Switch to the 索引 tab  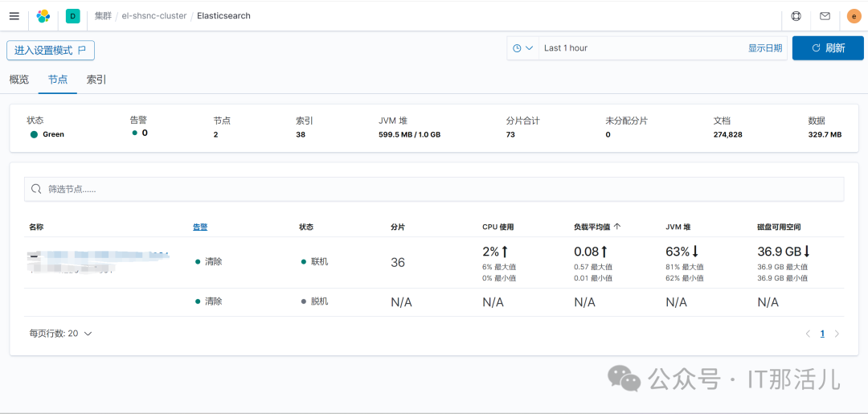(x=96, y=80)
